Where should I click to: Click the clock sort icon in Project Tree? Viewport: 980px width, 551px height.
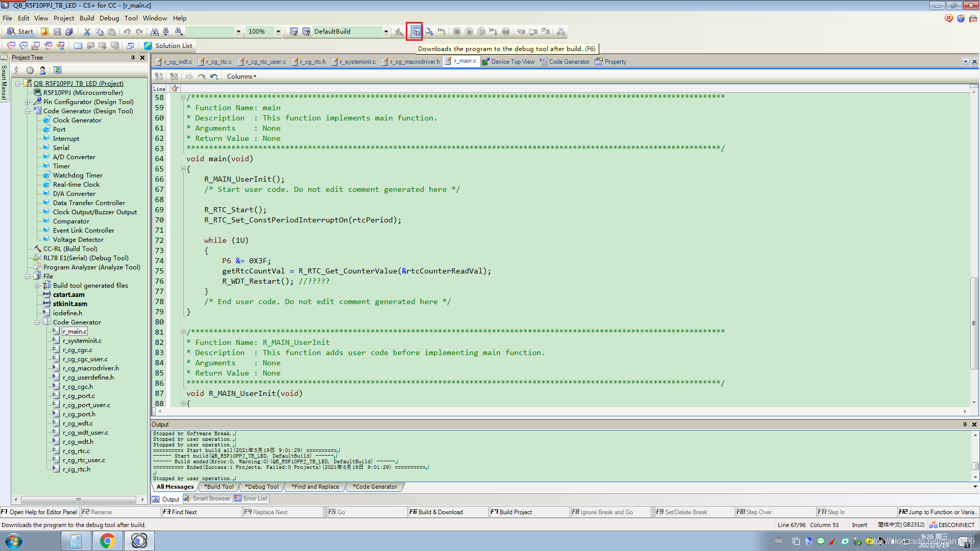[x=30, y=70]
